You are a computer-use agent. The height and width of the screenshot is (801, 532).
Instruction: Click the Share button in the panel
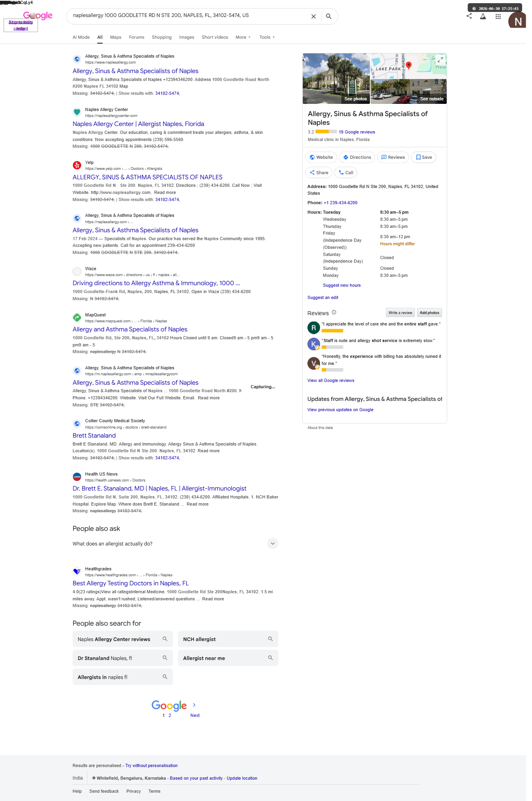point(319,173)
